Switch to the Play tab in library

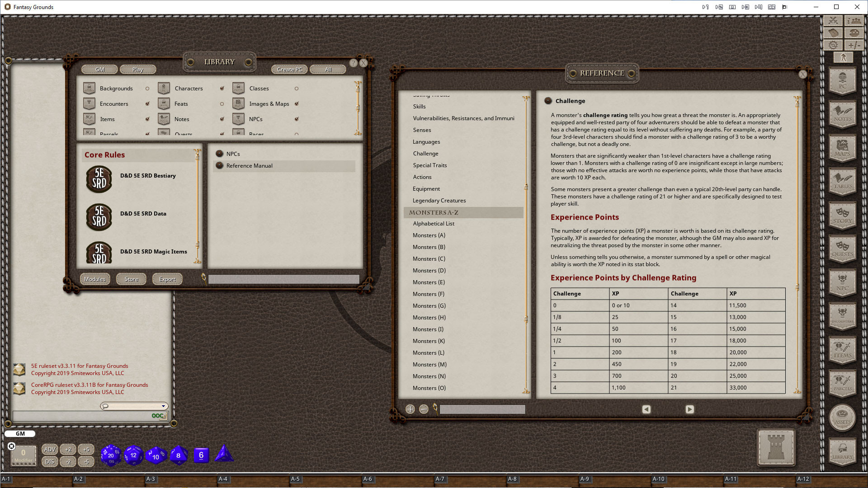(138, 70)
